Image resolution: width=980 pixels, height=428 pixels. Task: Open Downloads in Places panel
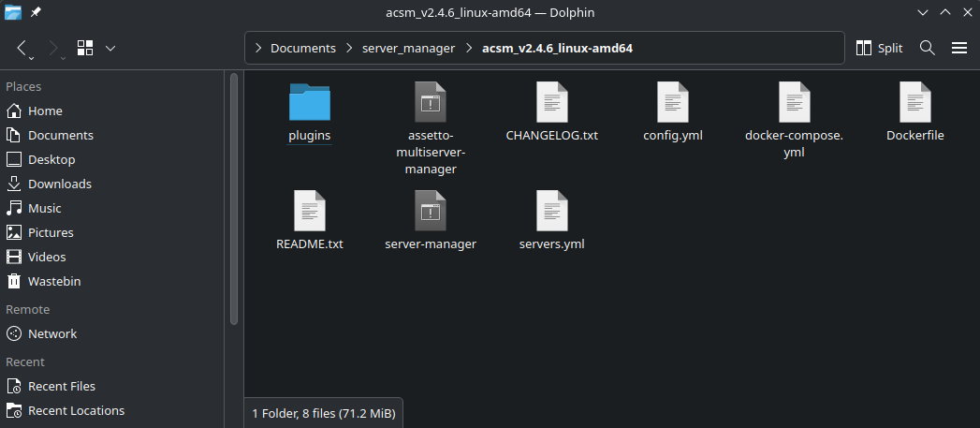pyautogui.click(x=112, y=184)
